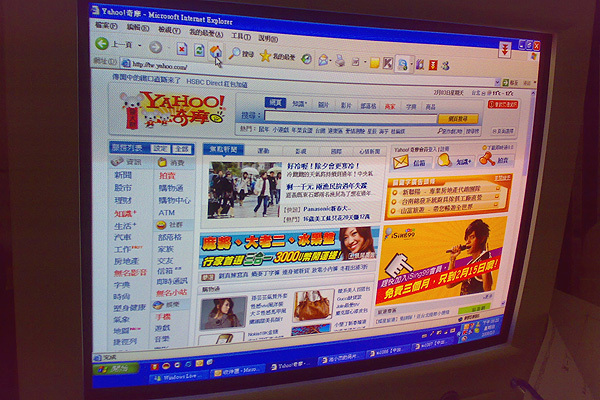
Task: Click the orange-folder quick launch icon
Action: 199,363
